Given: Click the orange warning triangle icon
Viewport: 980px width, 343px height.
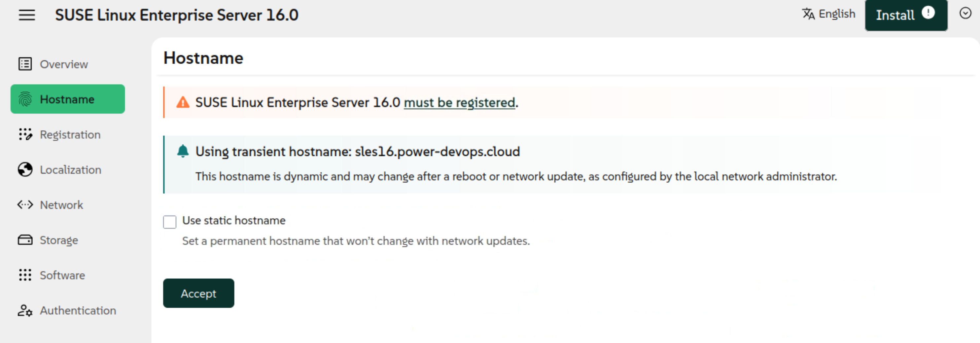Looking at the screenshot, I should [x=183, y=102].
